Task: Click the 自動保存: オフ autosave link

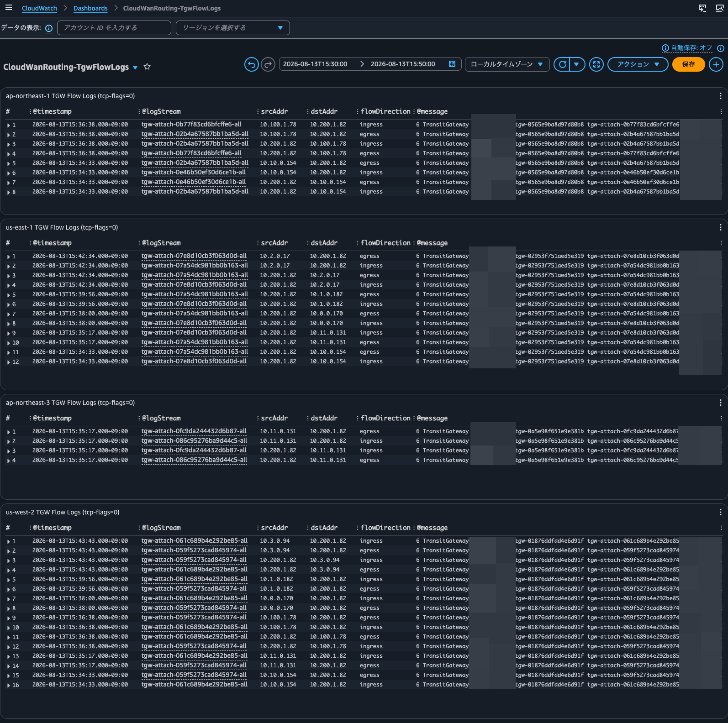Action: (691, 48)
